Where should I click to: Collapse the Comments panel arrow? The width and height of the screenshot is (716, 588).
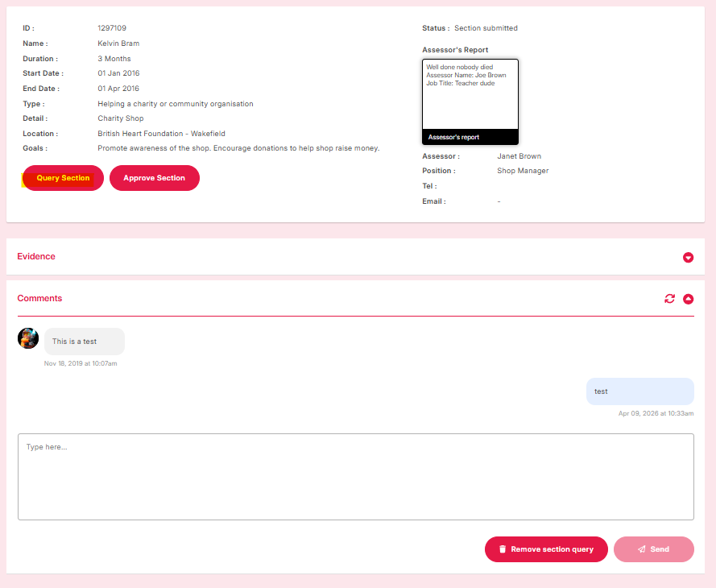point(688,299)
